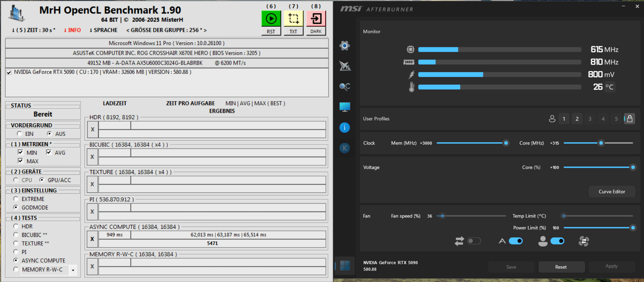Click the MrH benchmark logo icon
This screenshot has height=282, width=644.
17,13
